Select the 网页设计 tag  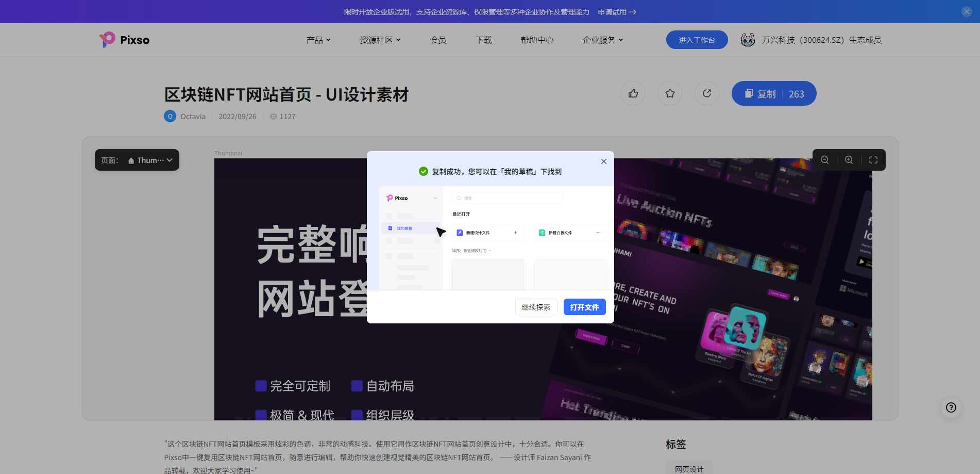(x=689, y=469)
